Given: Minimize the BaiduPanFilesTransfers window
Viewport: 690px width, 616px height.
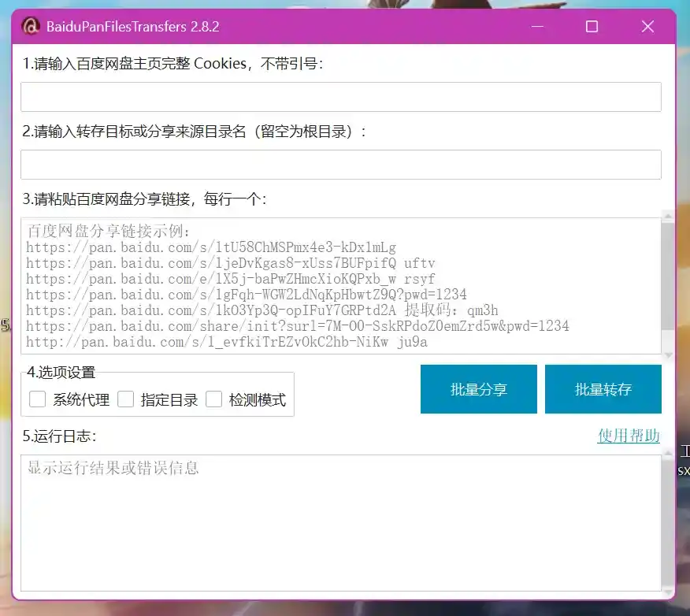Looking at the screenshot, I should point(537,27).
